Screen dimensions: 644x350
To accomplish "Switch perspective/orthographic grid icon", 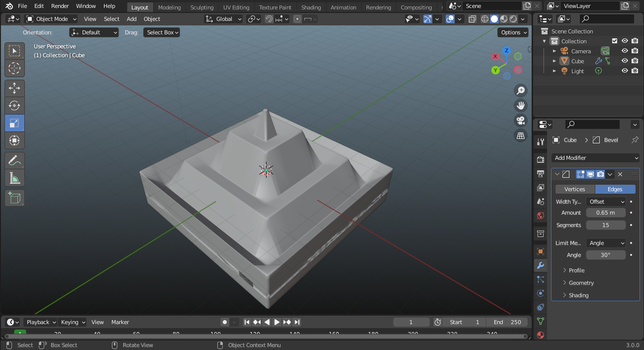I will point(520,135).
